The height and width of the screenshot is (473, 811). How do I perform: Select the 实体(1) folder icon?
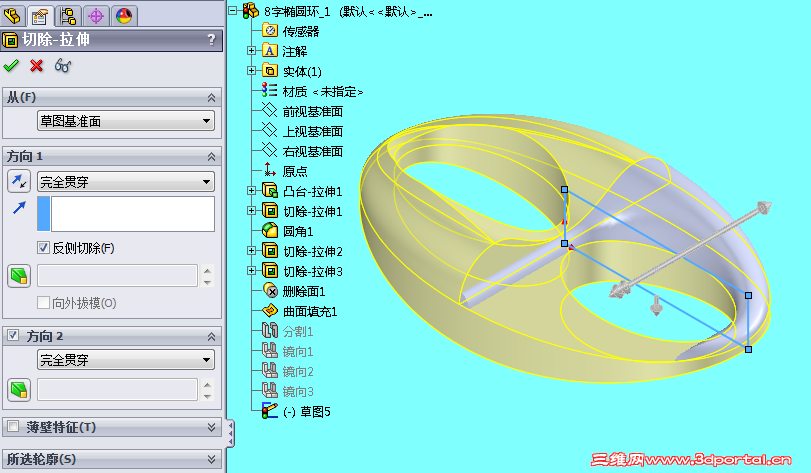(x=269, y=70)
